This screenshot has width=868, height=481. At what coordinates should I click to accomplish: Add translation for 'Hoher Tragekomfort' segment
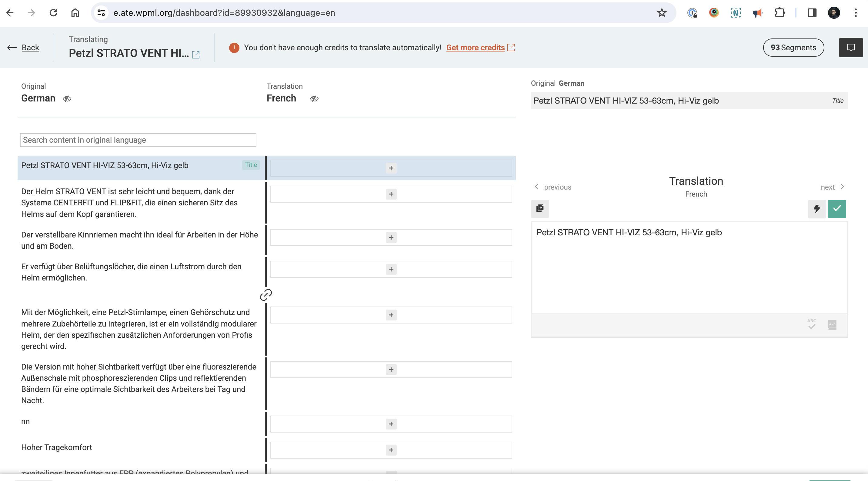(x=391, y=450)
